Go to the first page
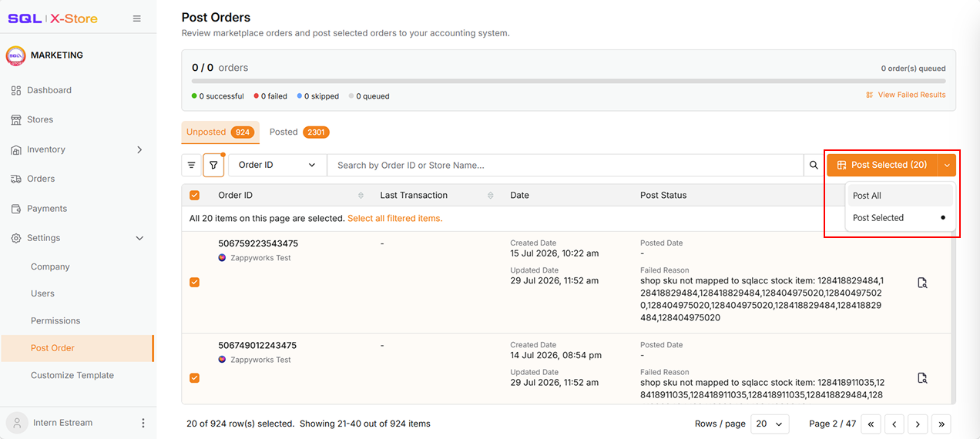This screenshot has width=980, height=439. [871, 424]
